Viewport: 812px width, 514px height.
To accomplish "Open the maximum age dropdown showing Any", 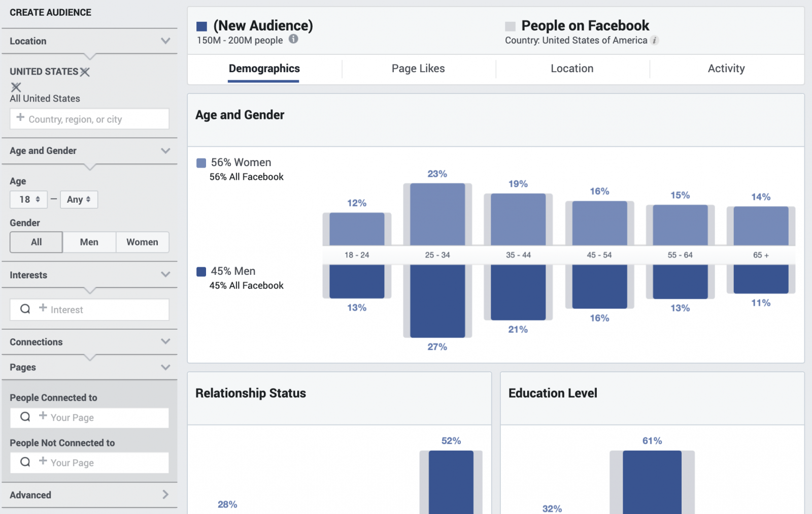I will (79, 199).
